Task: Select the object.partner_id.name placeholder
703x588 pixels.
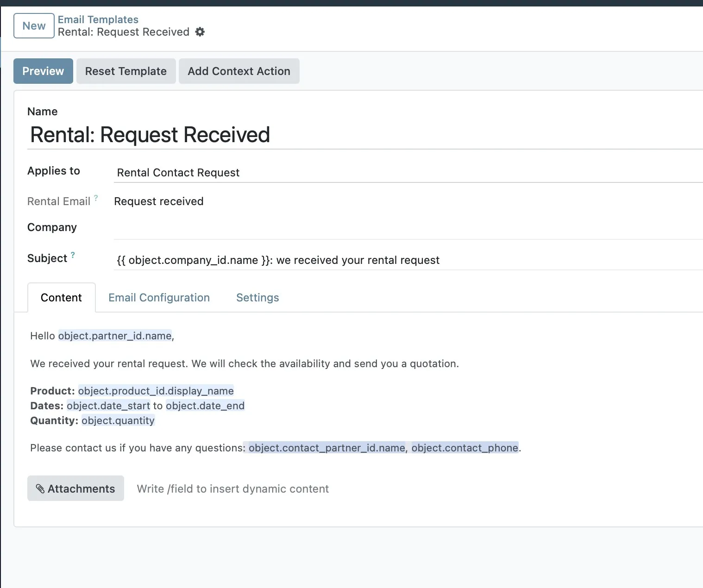Action: (115, 336)
